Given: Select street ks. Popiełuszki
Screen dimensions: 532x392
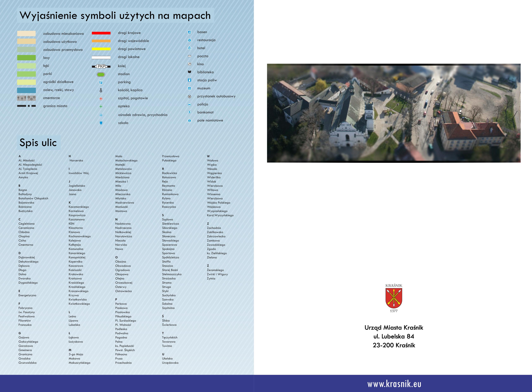Looking at the screenshot, I should click(x=124, y=346).
